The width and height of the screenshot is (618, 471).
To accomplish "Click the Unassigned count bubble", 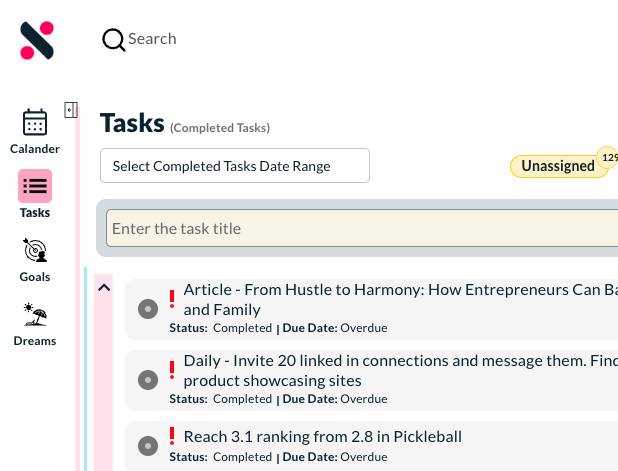I will click(x=607, y=157).
